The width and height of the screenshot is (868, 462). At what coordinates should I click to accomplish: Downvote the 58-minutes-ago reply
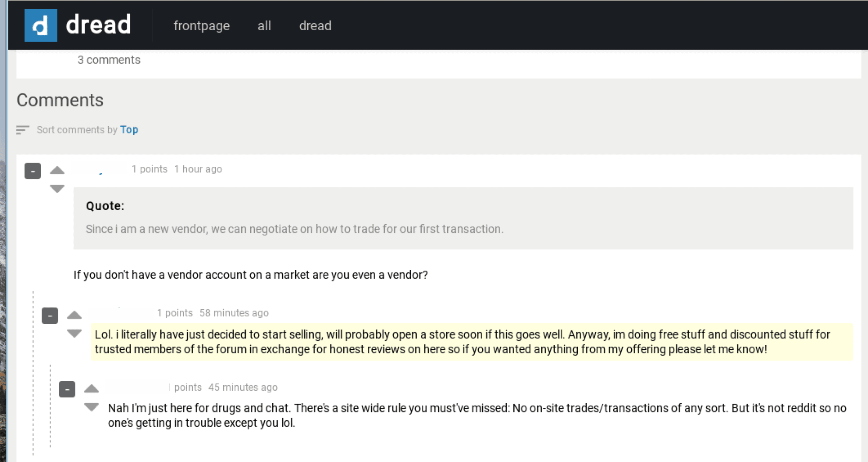tap(75, 333)
